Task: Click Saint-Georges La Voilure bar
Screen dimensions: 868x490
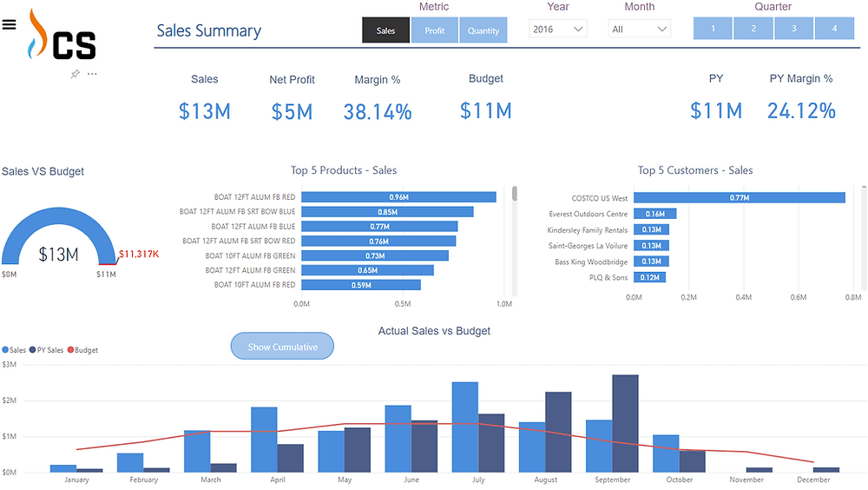Action: click(652, 246)
